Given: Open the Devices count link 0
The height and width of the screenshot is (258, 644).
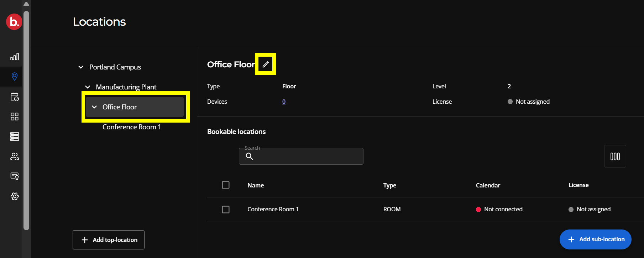Looking at the screenshot, I should [284, 102].
